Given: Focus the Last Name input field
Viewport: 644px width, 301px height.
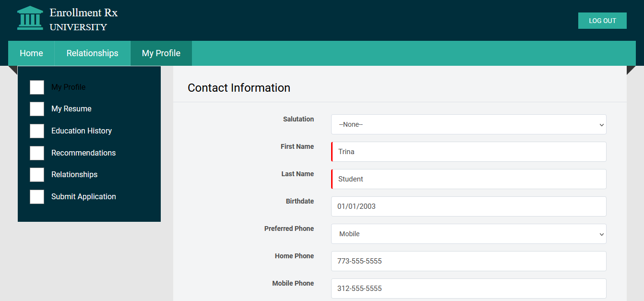Looking at the screenshot, I should click(x=468, y=179).
